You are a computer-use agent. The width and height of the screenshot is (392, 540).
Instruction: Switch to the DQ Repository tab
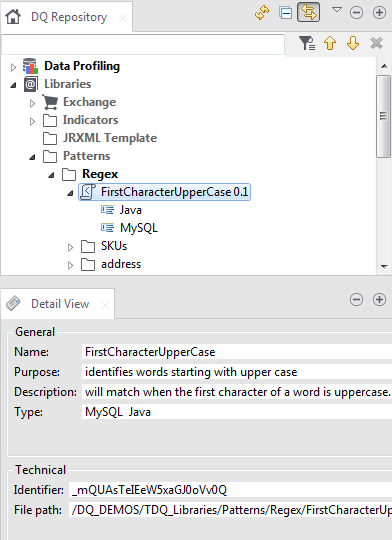(69, 17)
